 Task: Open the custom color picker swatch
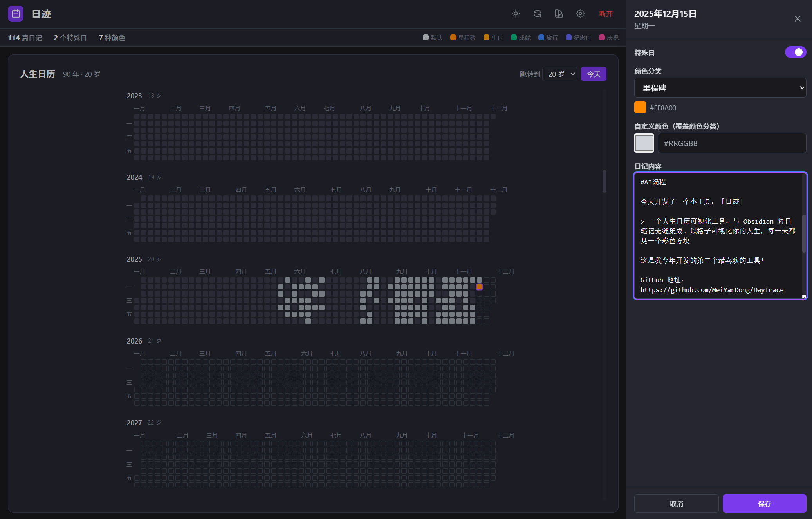[644, 143]
